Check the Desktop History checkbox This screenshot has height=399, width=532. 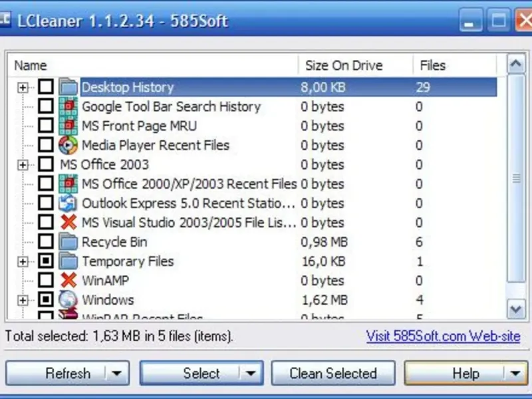tap(45, 87)
